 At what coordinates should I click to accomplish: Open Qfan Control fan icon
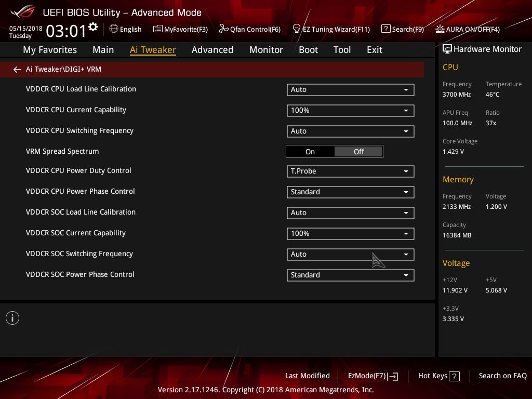[223, 29]
